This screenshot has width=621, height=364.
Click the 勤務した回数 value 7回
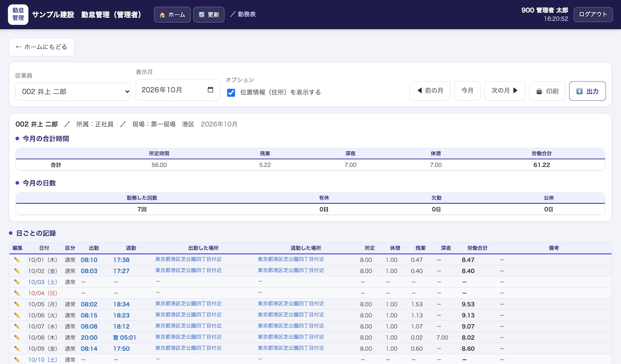(x=142, y=209)
